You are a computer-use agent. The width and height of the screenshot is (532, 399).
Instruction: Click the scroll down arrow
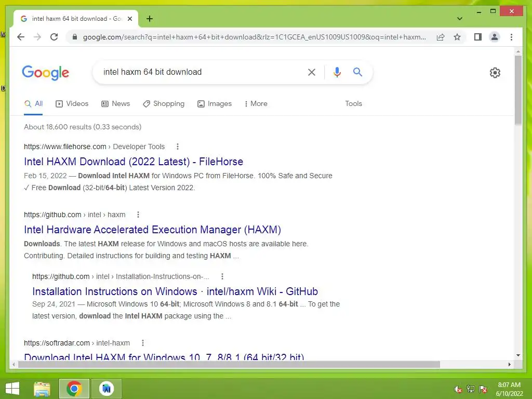[x=518, y=355]
